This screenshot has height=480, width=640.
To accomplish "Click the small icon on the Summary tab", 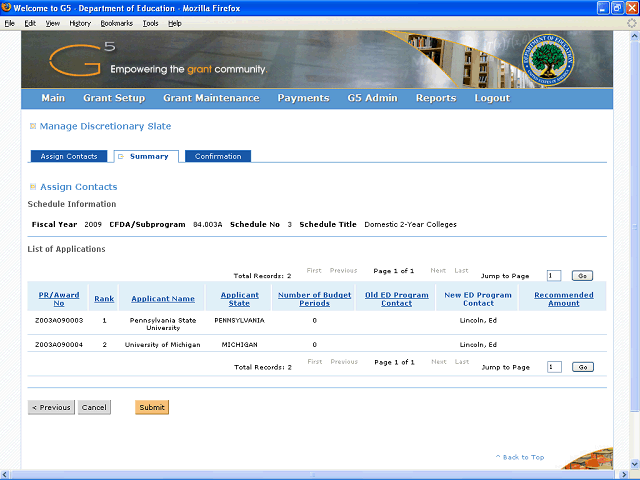I will point(119,156).
